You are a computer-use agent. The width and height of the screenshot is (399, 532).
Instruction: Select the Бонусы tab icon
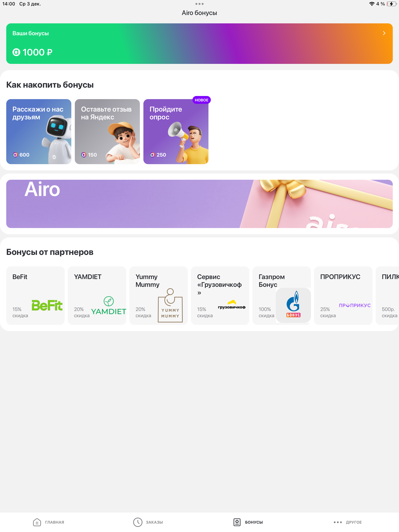[x=237, y=522]
